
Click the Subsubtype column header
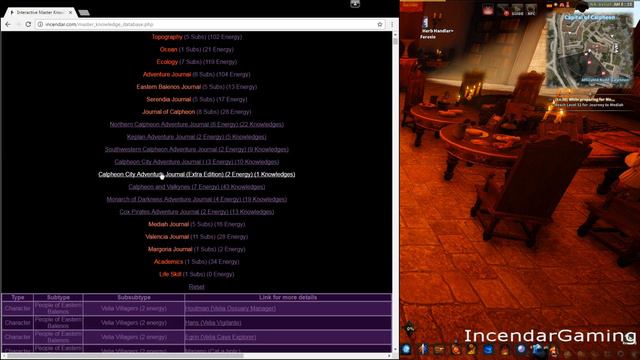pyautogui.click(x=134, y=298)
